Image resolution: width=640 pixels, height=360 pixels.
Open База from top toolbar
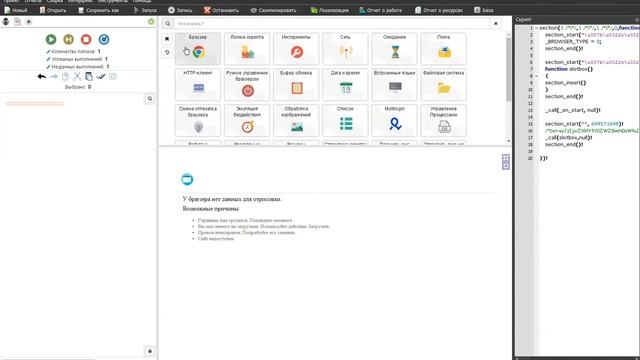click(484, 10)
